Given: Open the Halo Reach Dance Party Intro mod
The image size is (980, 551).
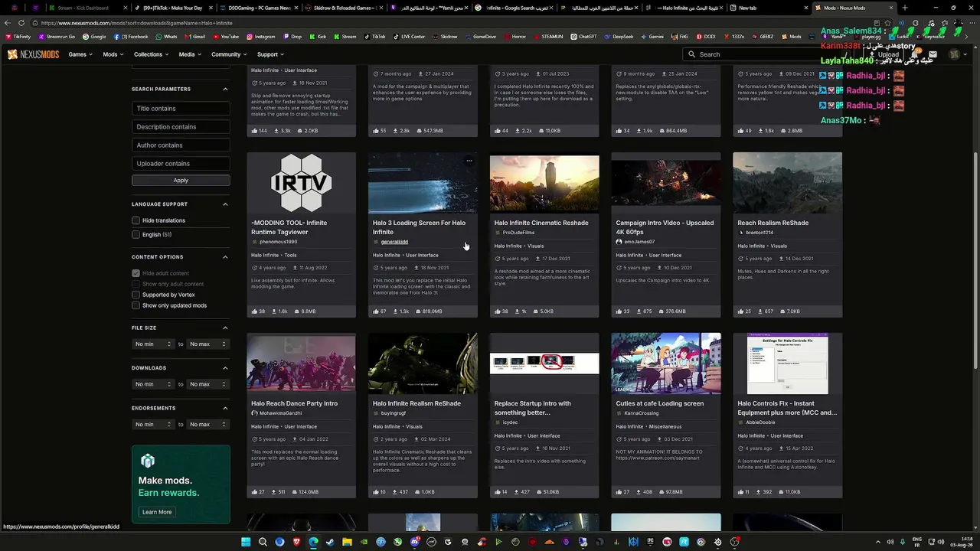Looking at the screenshot, I should [x=294, y=403].
